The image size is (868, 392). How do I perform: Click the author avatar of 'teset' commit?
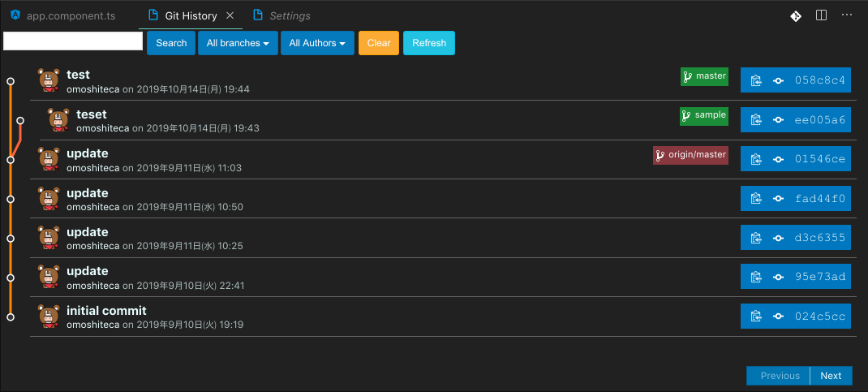click(58, 119)
